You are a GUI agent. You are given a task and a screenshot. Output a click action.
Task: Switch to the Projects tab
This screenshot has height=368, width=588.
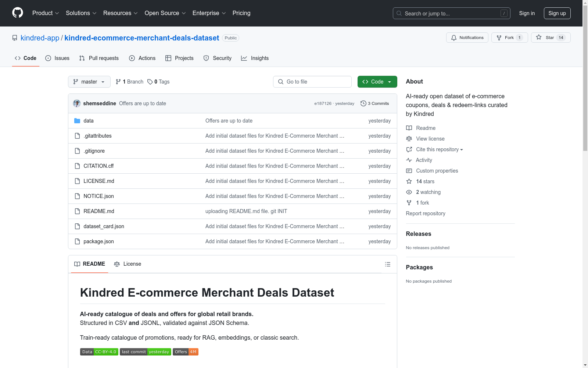[179, 58]
